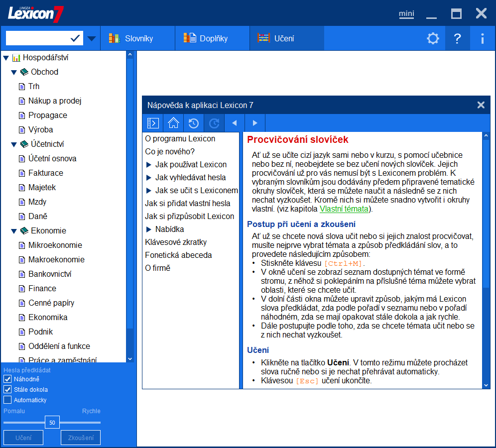Open the settings gear icon
This screenshot has width=496, height=448.
(x=433, y=38)
